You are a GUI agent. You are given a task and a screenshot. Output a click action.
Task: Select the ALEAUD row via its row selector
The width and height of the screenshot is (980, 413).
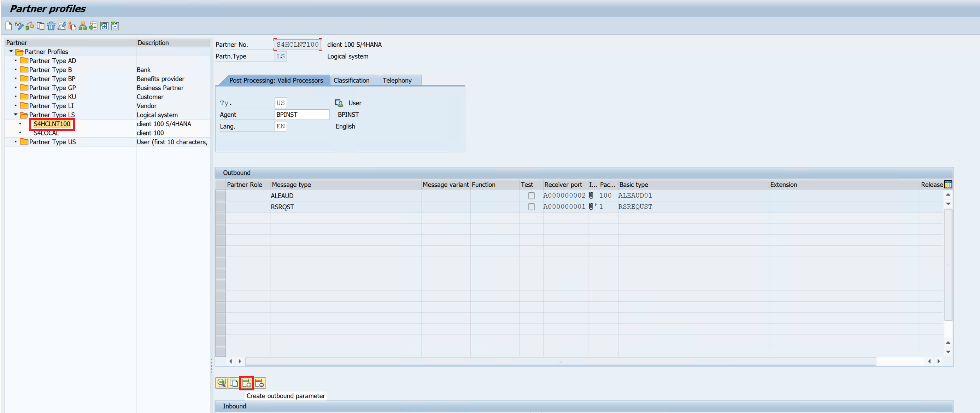point(220,196)
